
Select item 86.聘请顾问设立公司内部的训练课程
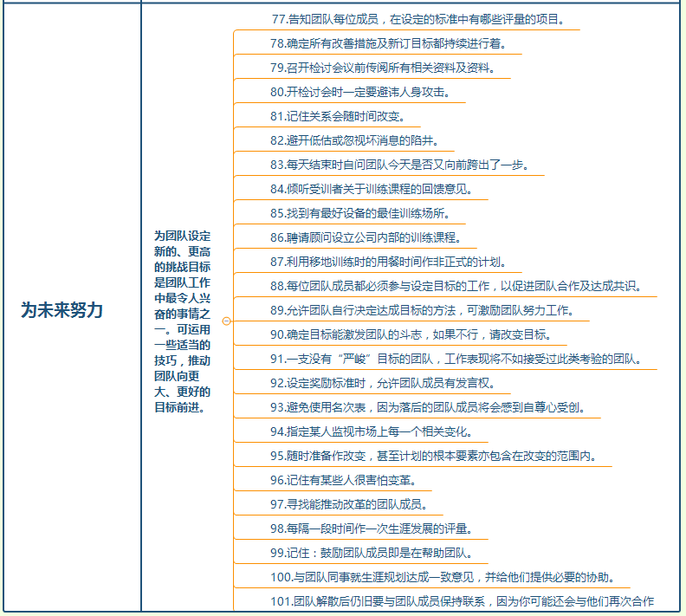click(x=366, y=237)
